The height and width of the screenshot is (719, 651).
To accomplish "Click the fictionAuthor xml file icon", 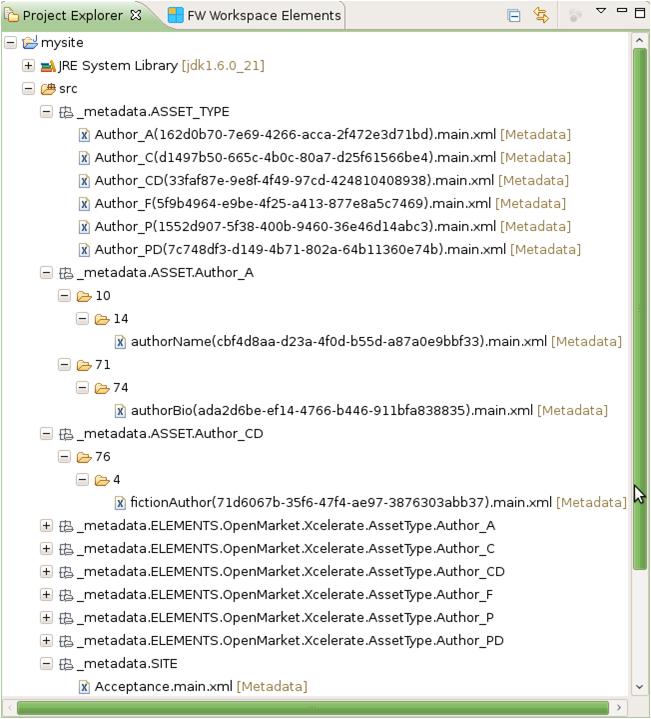I will (120, 503).
